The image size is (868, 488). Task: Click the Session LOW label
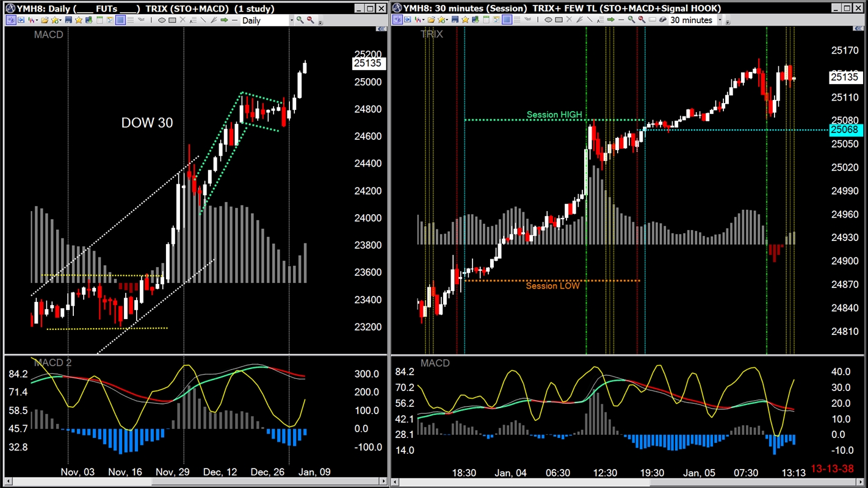tap(553, 285)
